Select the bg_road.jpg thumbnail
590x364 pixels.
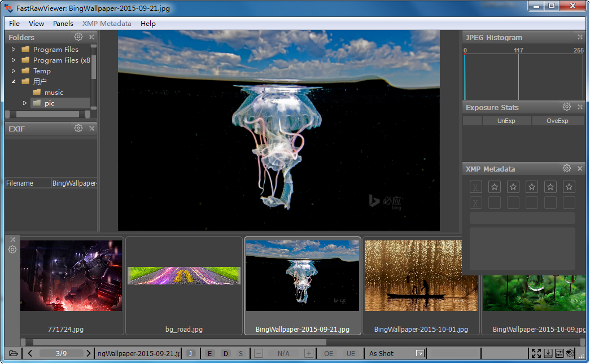click(184, 285)
